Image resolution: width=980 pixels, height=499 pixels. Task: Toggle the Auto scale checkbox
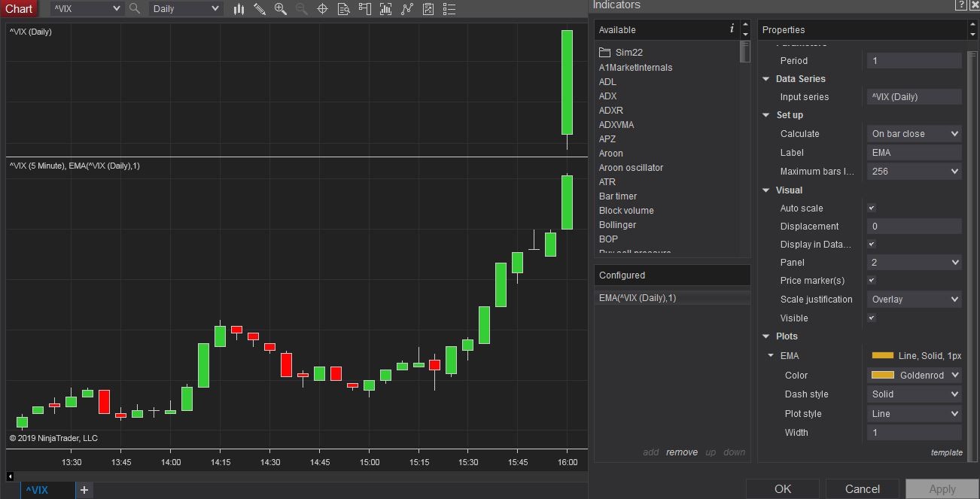click(871, 208)
